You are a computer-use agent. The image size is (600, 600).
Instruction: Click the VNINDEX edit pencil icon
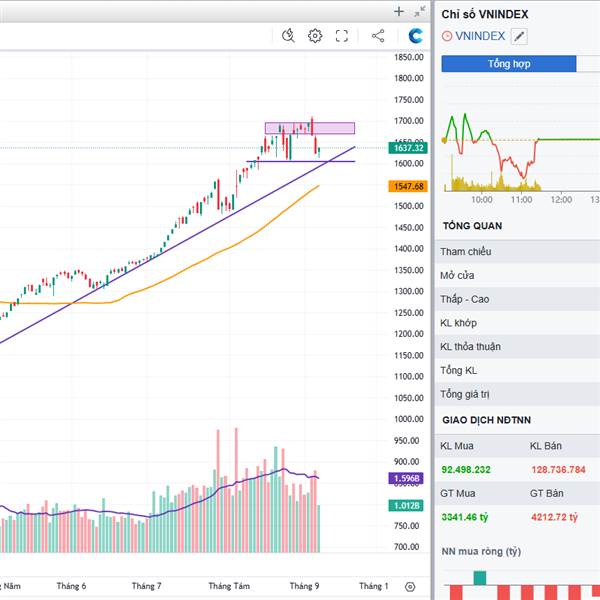[519, 36]
